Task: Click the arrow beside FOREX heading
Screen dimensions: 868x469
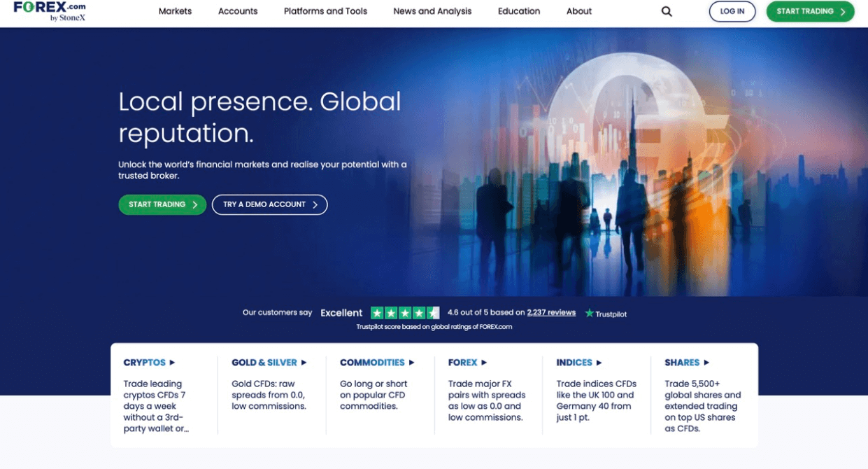Action: [x=484, y=363]
